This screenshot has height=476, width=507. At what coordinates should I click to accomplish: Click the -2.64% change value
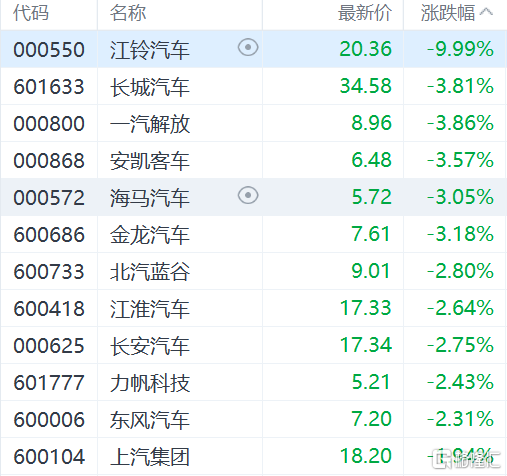460,308
